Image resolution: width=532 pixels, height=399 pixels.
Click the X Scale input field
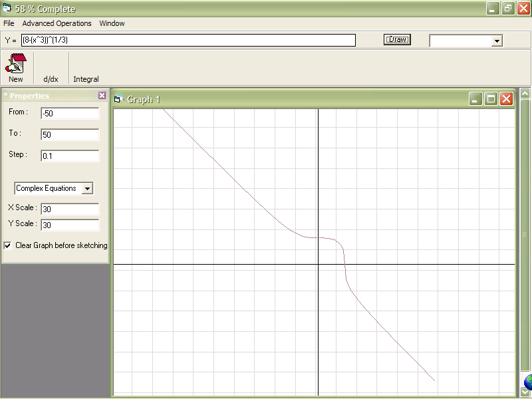click(70, 209)
